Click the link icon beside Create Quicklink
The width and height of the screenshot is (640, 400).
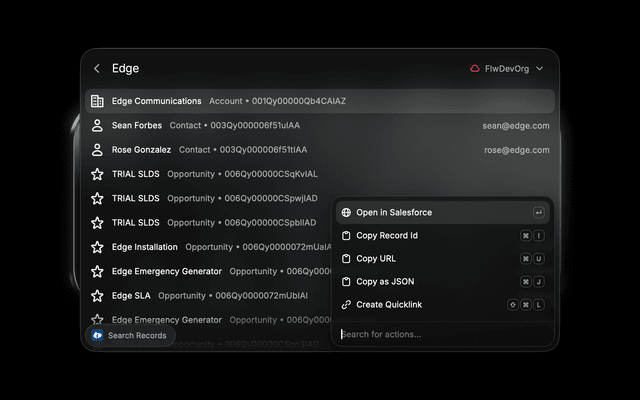tap(346, 305)
